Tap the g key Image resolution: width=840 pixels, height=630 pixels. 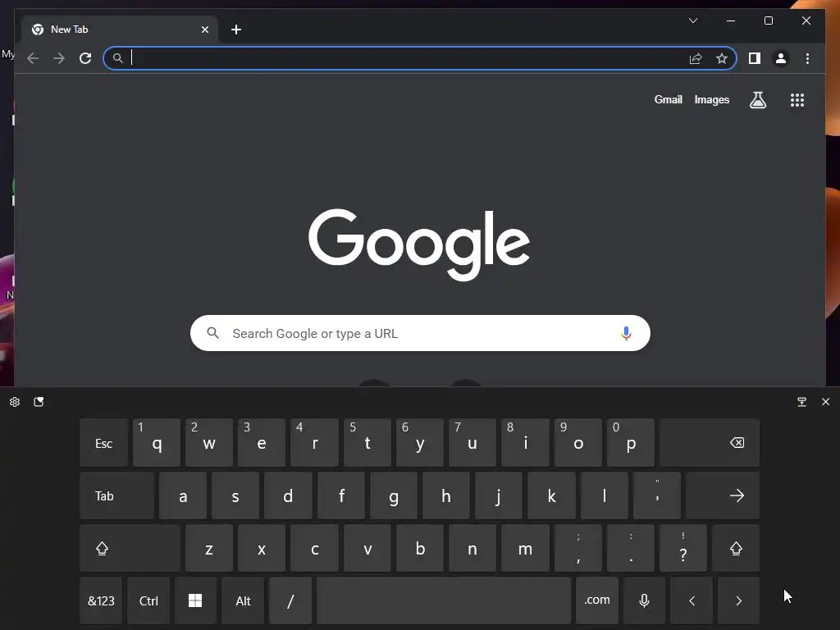393,495
